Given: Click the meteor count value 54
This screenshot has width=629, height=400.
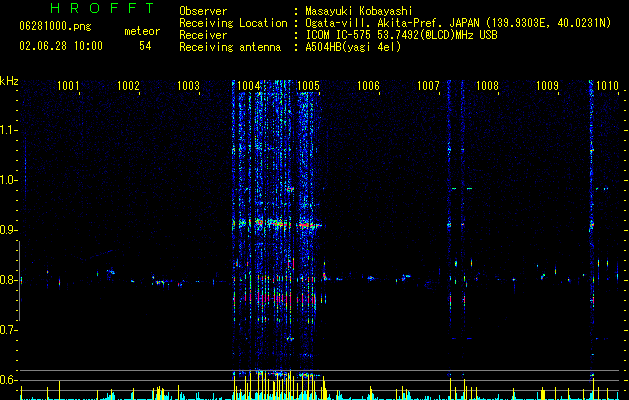Looking at the screenshot, I should pyautogui.click(x=145, y=46).
